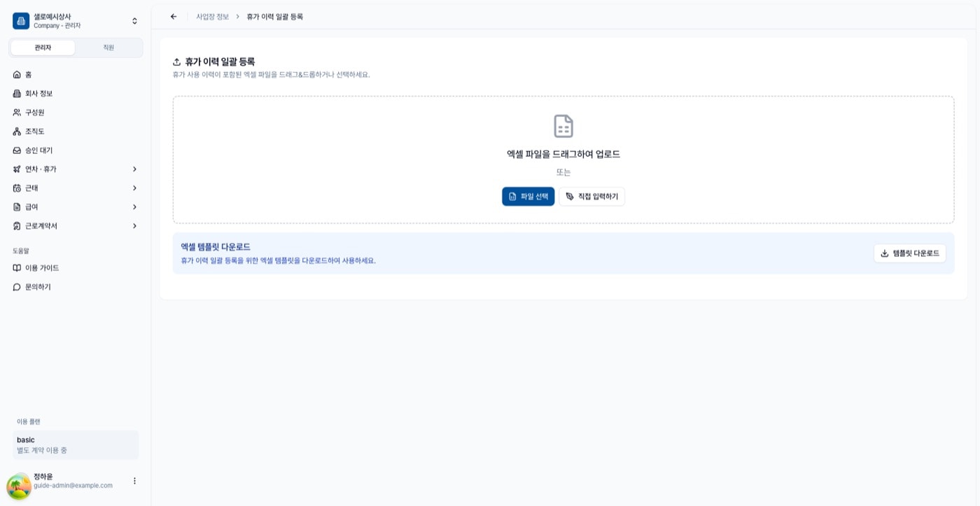Click the 문의하기 chat bubble icon
The height and width of the screenshot is (506, 980).
click(17, 286)
